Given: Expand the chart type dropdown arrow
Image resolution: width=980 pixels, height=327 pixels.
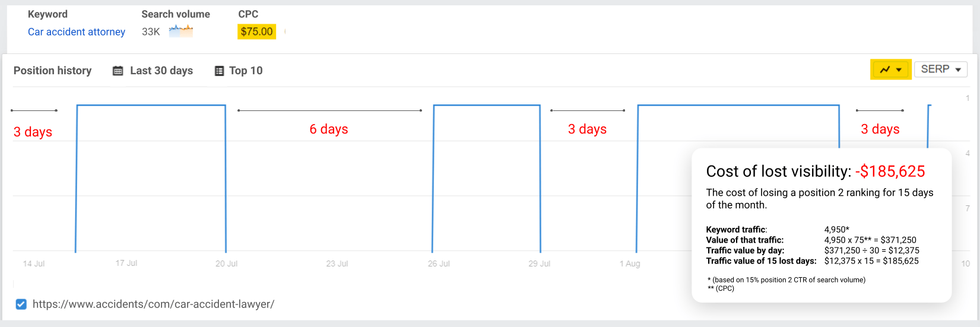Looking at the screenshot, I should (x=899, y=70).
